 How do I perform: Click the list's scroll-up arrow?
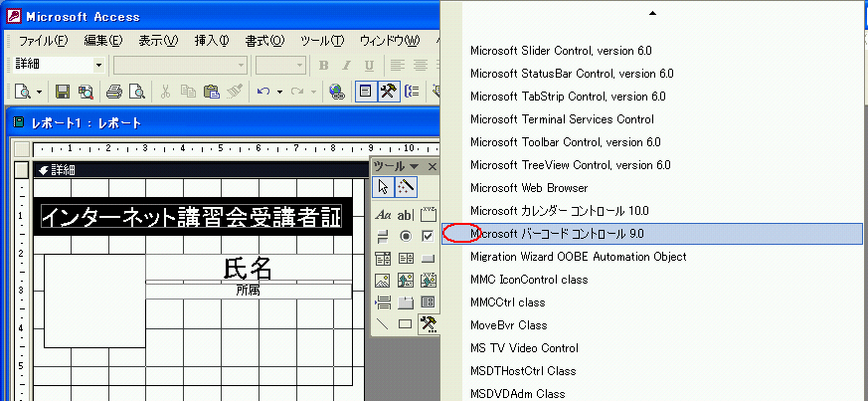(x=652, y=13)
